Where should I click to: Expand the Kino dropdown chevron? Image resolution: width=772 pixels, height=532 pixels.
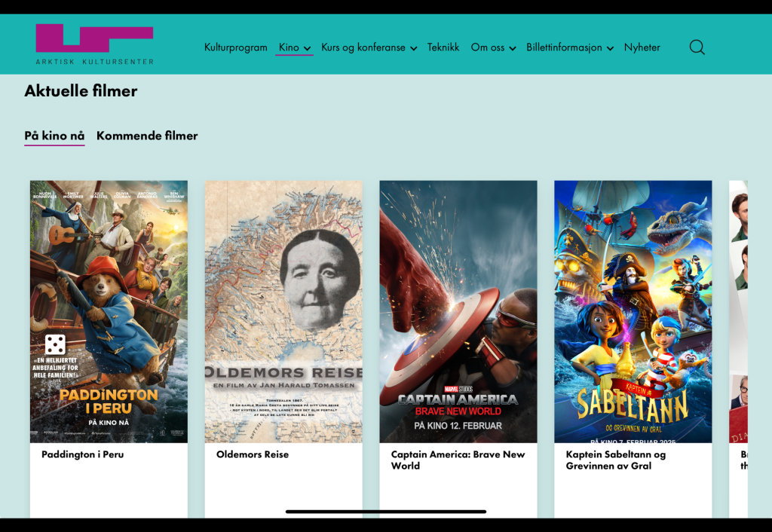tap(308, 48)
